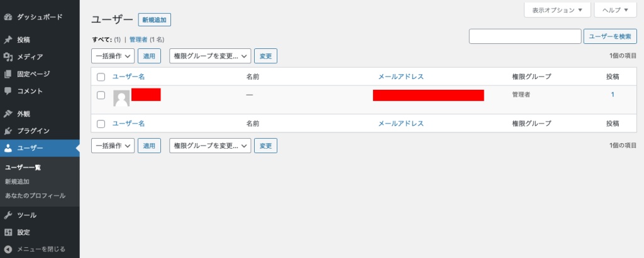Expand the top 権限グループを変更 dropdown
The image size is (644, 258).
[x=210, y=56]
